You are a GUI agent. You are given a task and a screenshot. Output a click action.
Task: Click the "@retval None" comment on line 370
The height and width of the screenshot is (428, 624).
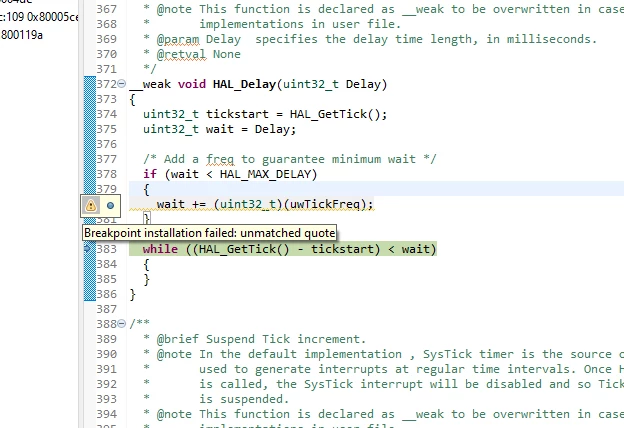[199, 54]
